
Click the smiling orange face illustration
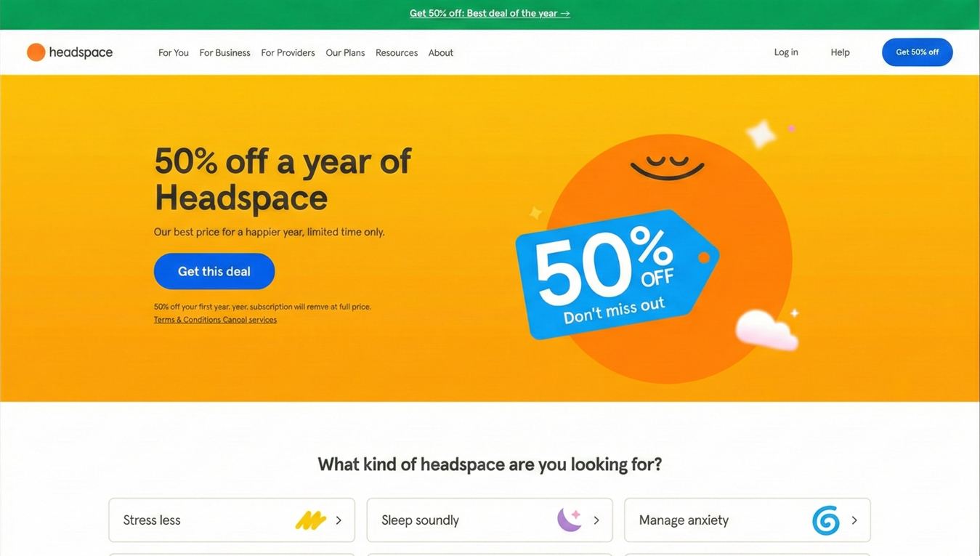[668, 258]
